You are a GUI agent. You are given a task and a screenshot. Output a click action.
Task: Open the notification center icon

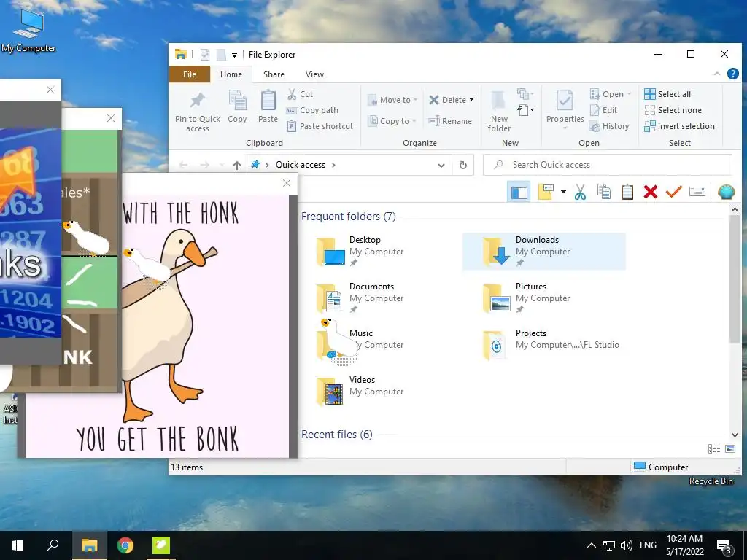(724, 545)
